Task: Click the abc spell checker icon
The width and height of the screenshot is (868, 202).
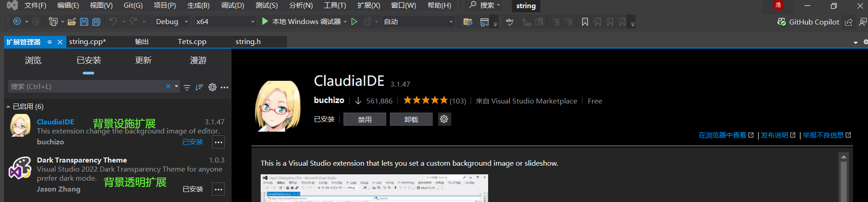Action: click(x=510, y=22)
